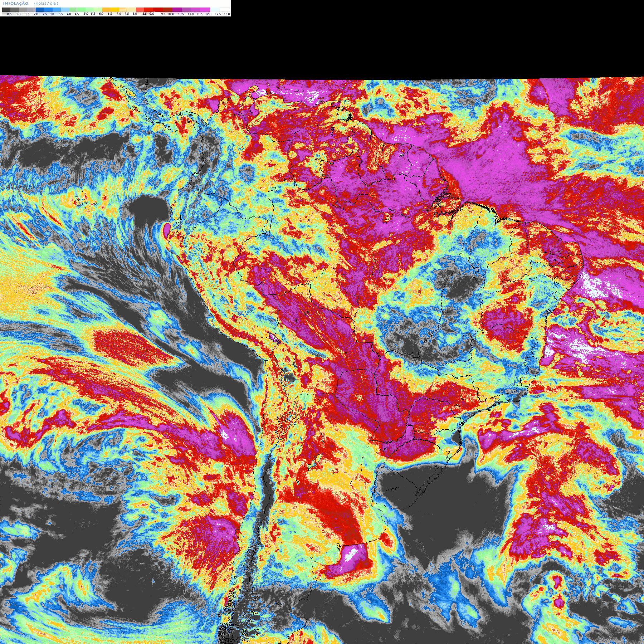The width and height of the screenshot is (644, 644).
Task: Click the 12.0 legend value
Action: [208, 14]
